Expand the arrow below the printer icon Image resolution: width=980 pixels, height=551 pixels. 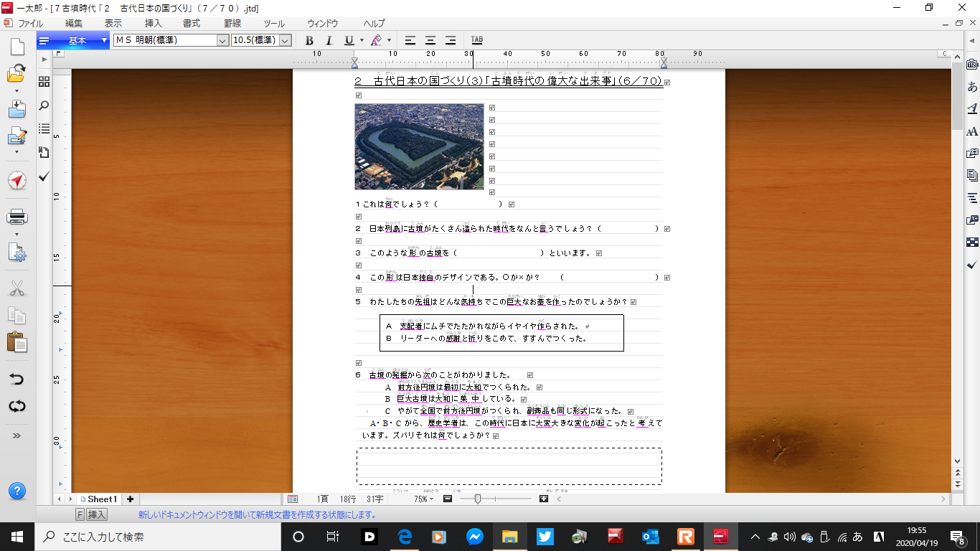coord(17,233)
